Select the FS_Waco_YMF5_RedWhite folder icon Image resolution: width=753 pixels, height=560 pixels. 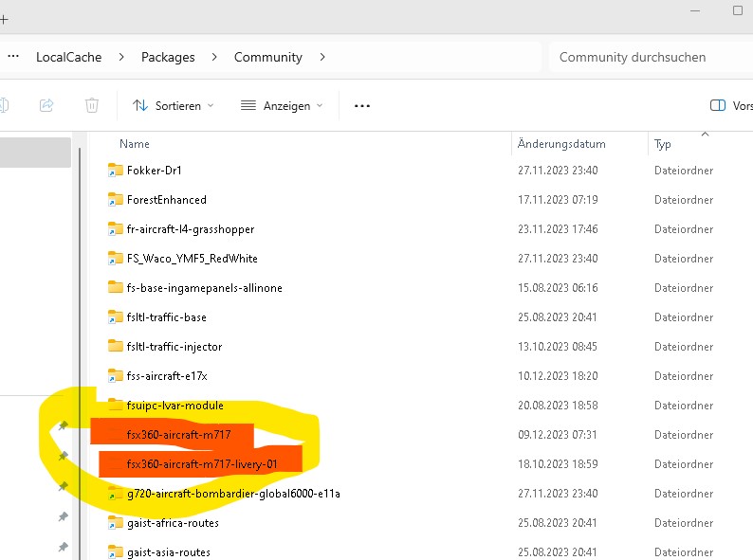116,259
